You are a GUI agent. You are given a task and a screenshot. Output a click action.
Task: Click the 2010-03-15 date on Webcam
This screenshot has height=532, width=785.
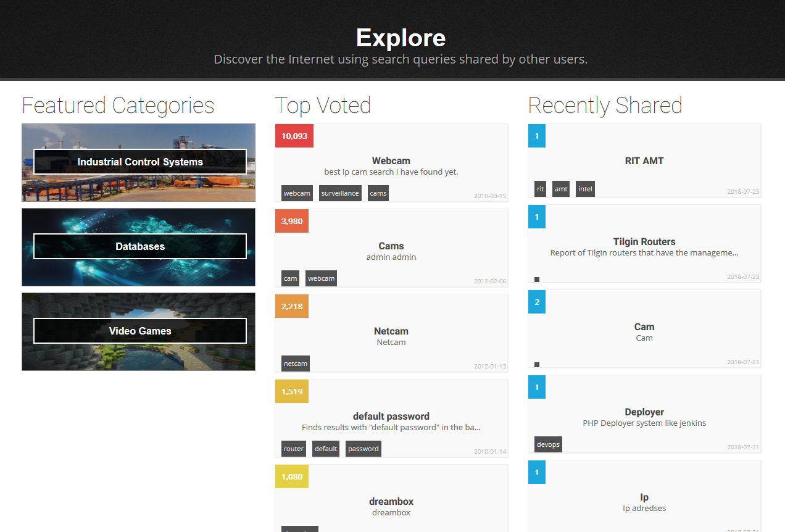coord(490,196)
